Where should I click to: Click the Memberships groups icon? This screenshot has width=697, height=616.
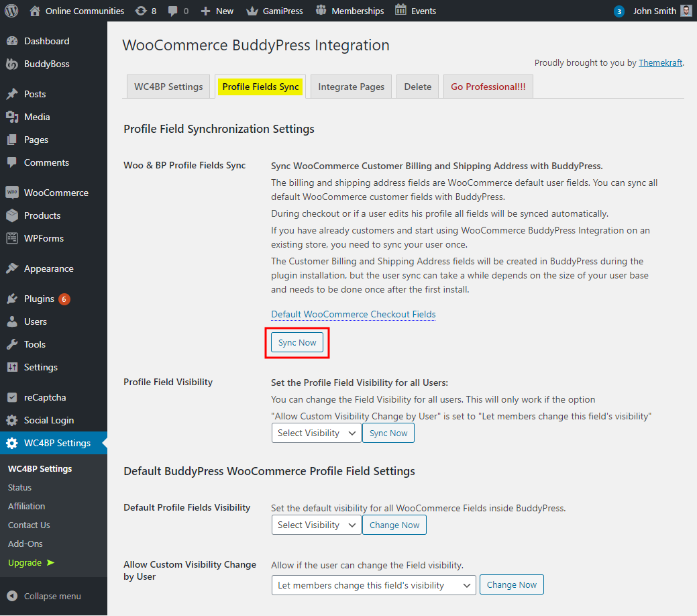tap(321, 10)
